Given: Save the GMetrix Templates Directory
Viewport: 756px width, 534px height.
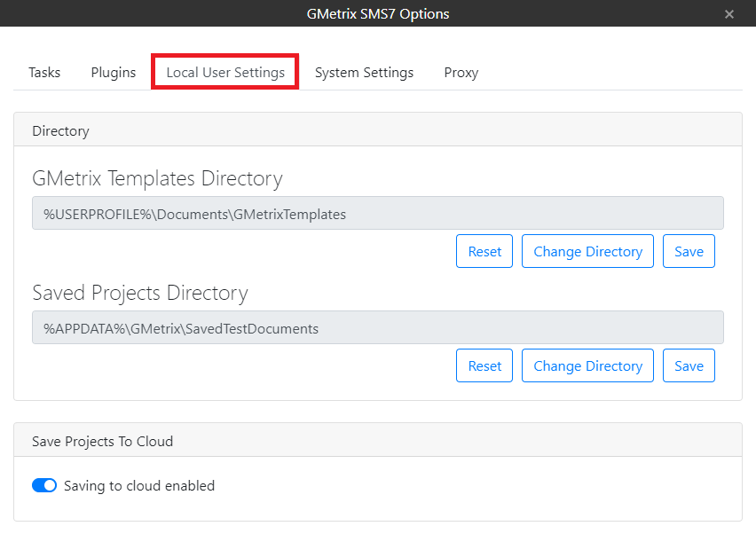Looking at the screenshot, I should (x=689, y=251).
